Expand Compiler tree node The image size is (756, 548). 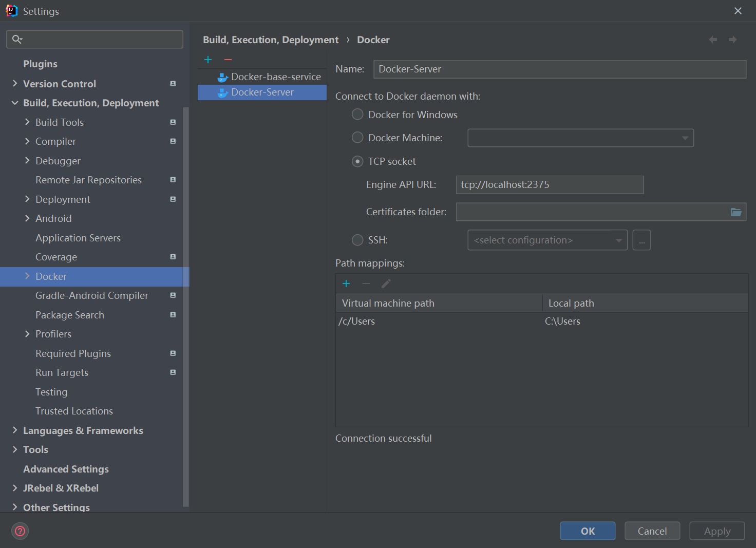pos(27,141)
